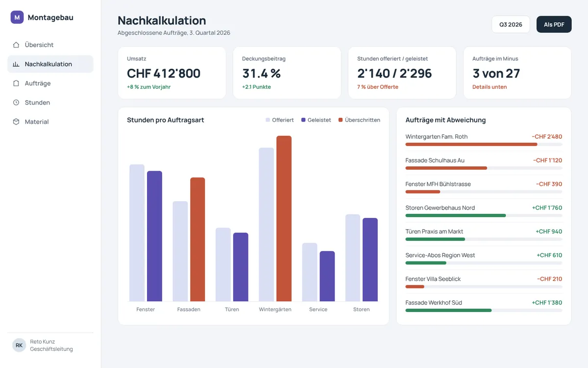The width and height of the screenshot is (588, 368).
Task: Click the Wintergarten Fam. Roth deviation bar
Action: (484, 144)
